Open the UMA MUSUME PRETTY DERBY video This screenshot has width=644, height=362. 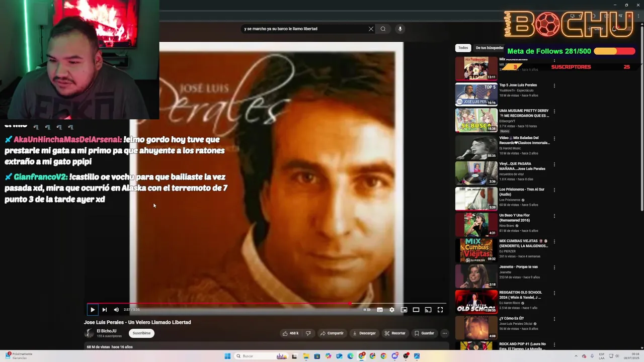[x=476, y=120]
